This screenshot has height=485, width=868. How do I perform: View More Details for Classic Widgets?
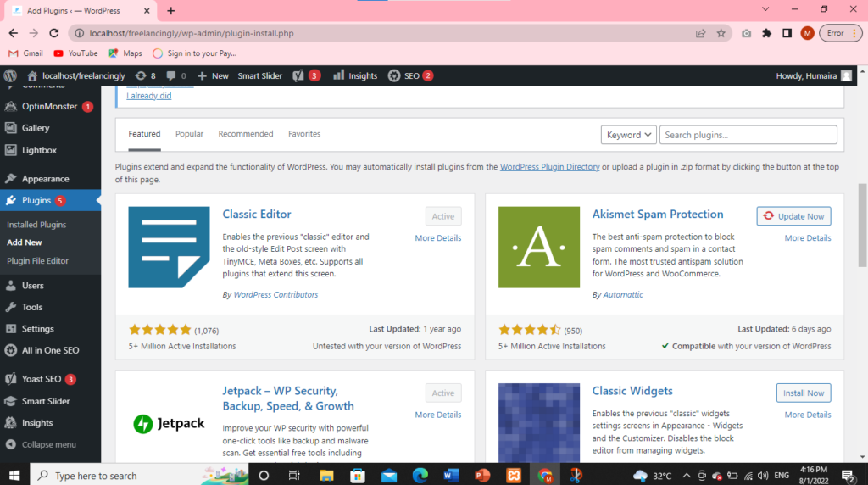pyautogui.click(x=808, y=415)
